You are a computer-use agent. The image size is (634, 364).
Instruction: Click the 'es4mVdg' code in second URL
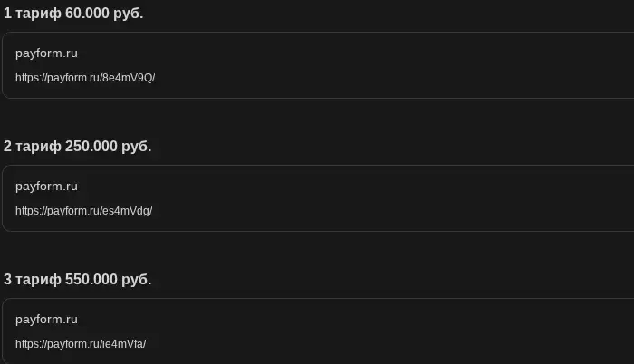pyautogui.click(x=126, y=211)
